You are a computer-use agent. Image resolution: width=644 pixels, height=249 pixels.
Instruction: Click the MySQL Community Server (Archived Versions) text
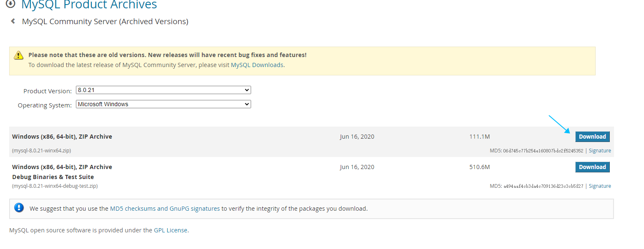click(105, 21)
